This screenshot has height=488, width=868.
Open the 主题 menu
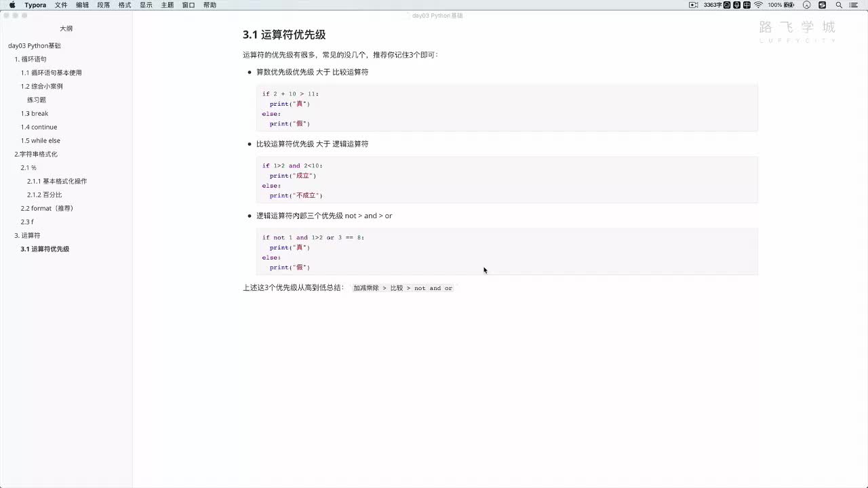point(167,5)
